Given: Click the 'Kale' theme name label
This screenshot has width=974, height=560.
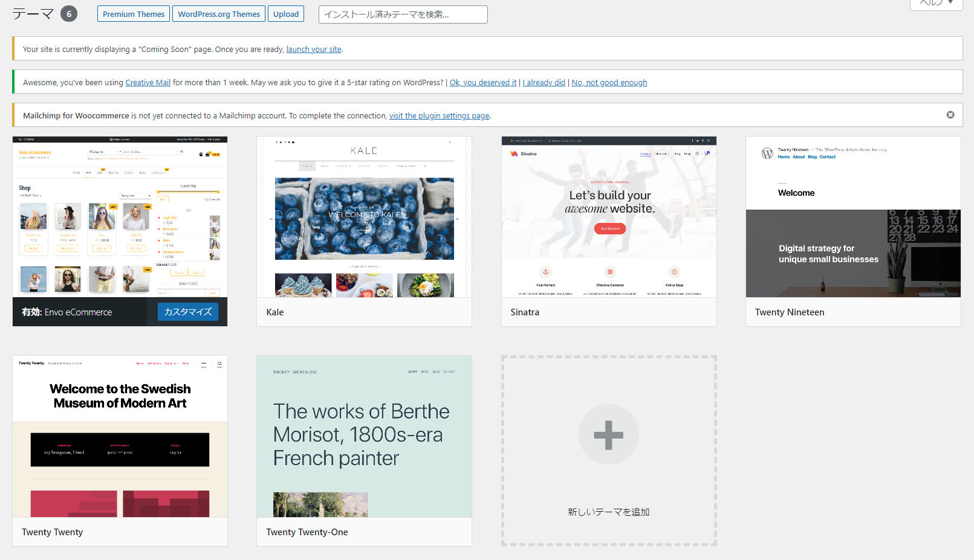Looking at the screenshot, I should (275, 312).
